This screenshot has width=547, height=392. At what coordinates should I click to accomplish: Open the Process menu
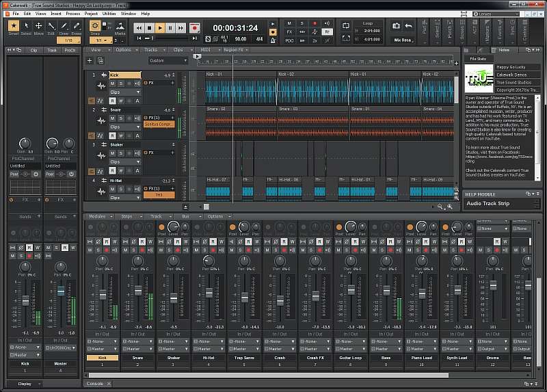[x=73, y=14]
